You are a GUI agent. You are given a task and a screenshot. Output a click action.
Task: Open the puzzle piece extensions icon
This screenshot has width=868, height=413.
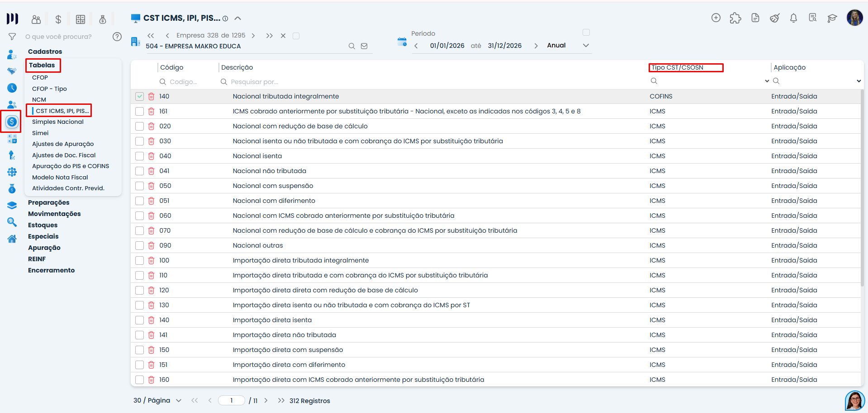[x=735, y=18]
